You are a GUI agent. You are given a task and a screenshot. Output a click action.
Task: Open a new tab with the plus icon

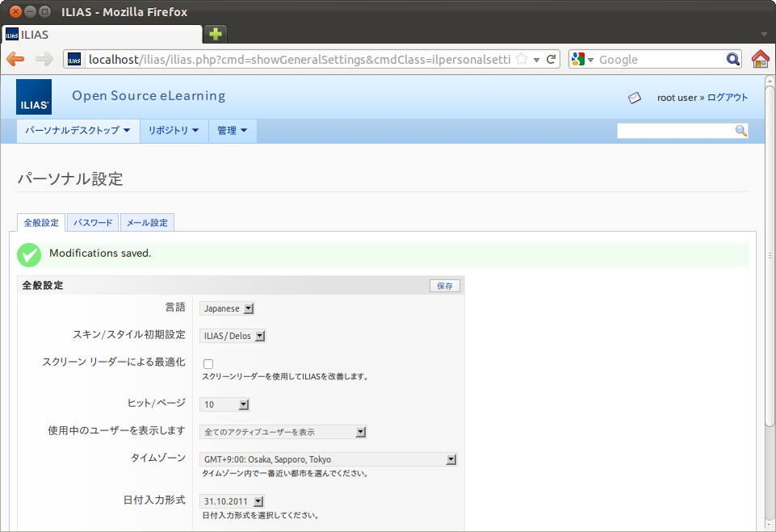point(215,34)
